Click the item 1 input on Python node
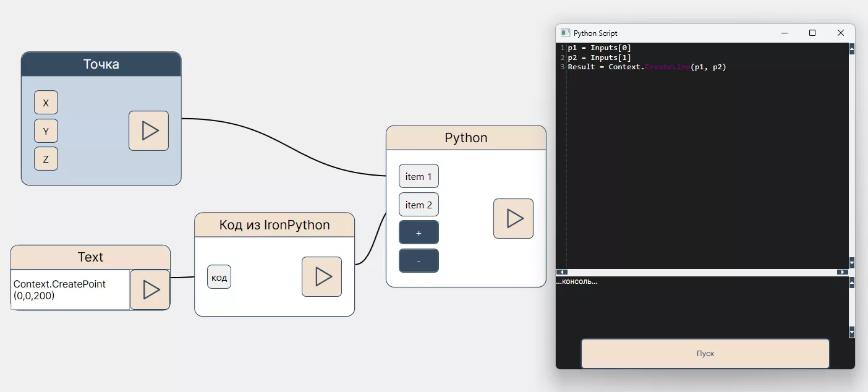The image size is (868, 392). pos(419,176)
